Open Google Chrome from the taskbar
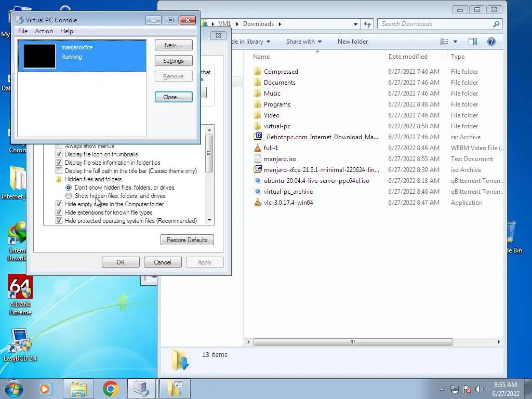The width and height of the screenshot is (532, 399). [x=110, y=389]
